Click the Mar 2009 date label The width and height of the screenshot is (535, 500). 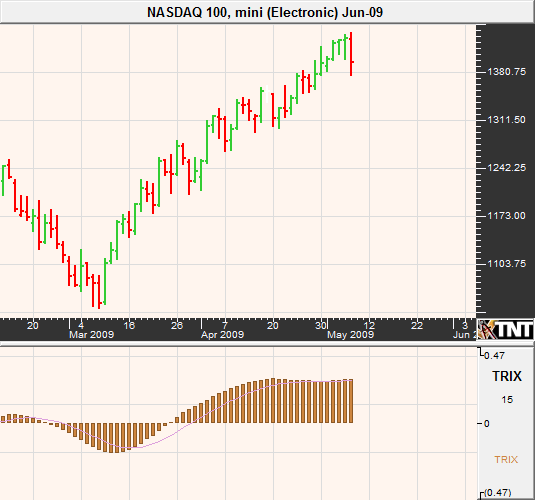pos(91,334)
